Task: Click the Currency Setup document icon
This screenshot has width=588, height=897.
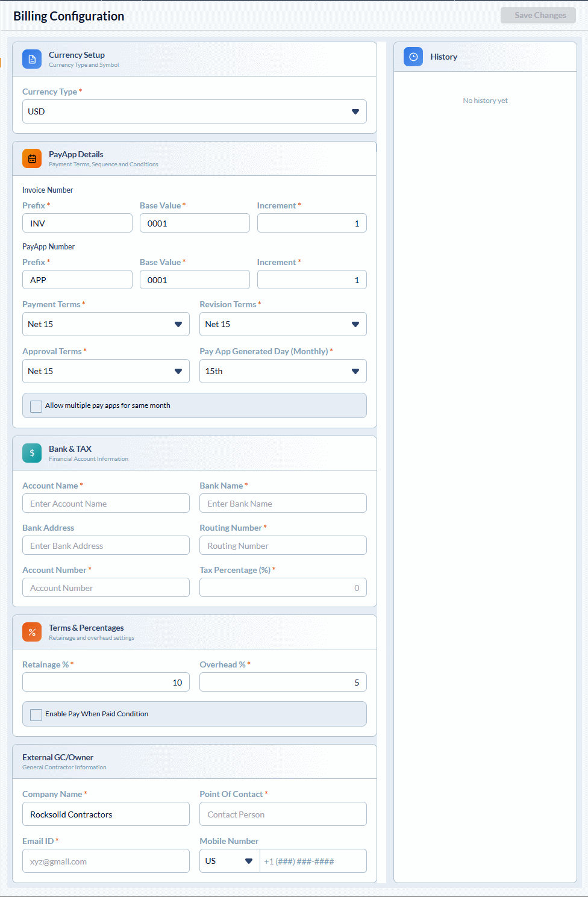Action: (x=32, y=59)
